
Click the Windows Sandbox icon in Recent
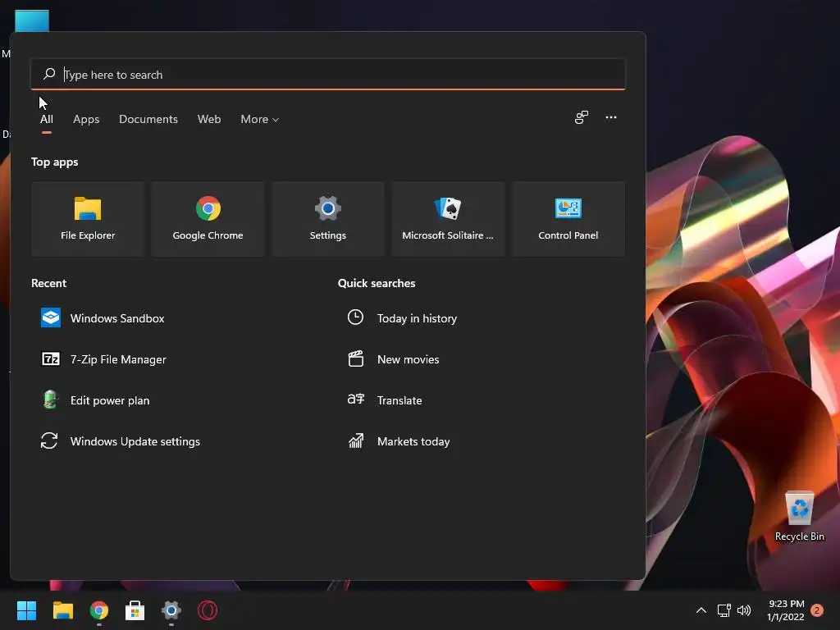[51, 317]
